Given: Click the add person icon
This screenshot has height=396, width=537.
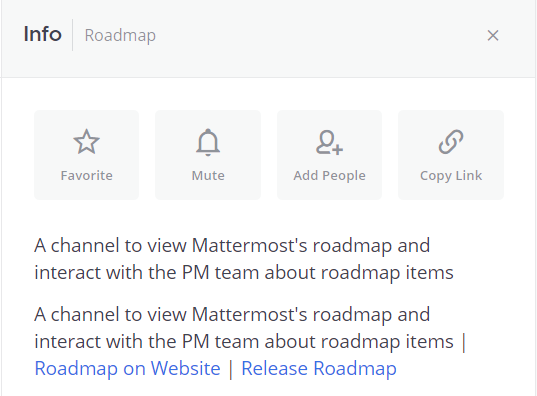Looking at the screenshot, I should (x=329, y=143).
